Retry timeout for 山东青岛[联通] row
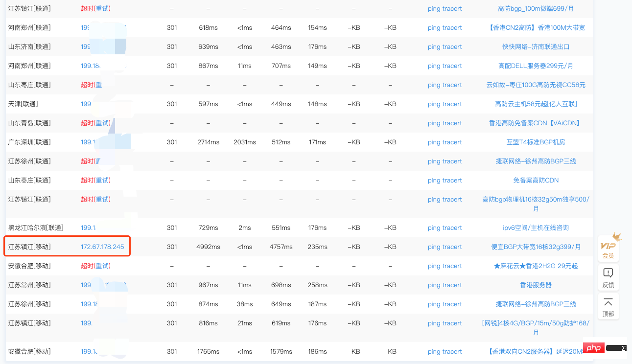This screenshot has height=364, width=632. point(102,123)
